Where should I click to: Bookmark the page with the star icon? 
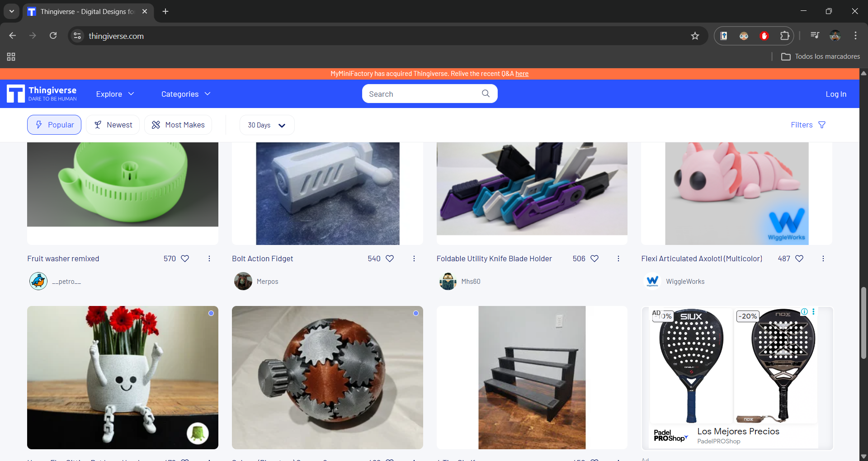click(x=695, y=36)
